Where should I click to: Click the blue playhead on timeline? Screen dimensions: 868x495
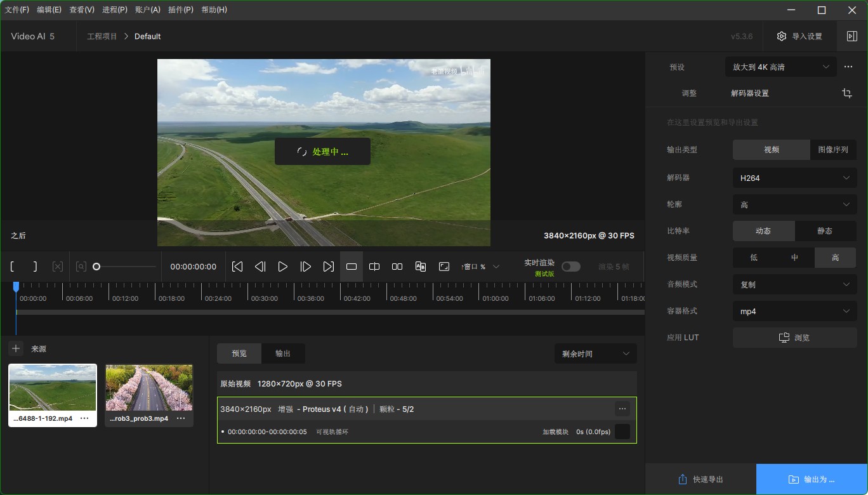[16, 287]
